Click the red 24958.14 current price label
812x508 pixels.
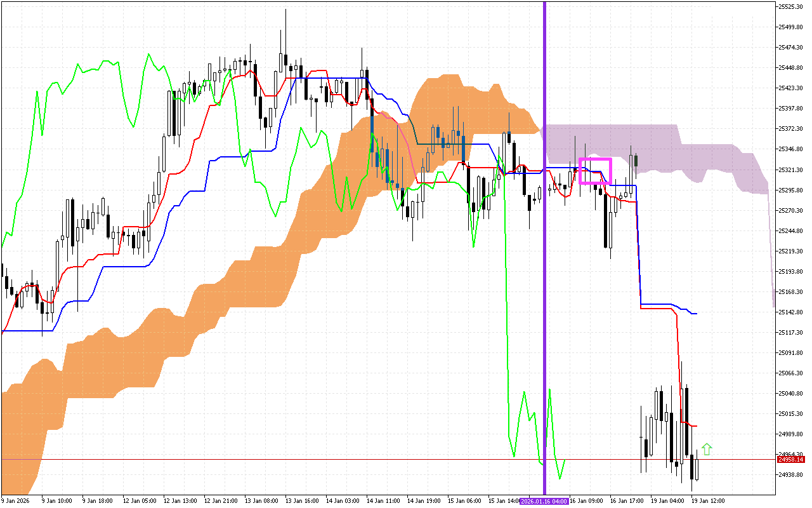(792, 459)
